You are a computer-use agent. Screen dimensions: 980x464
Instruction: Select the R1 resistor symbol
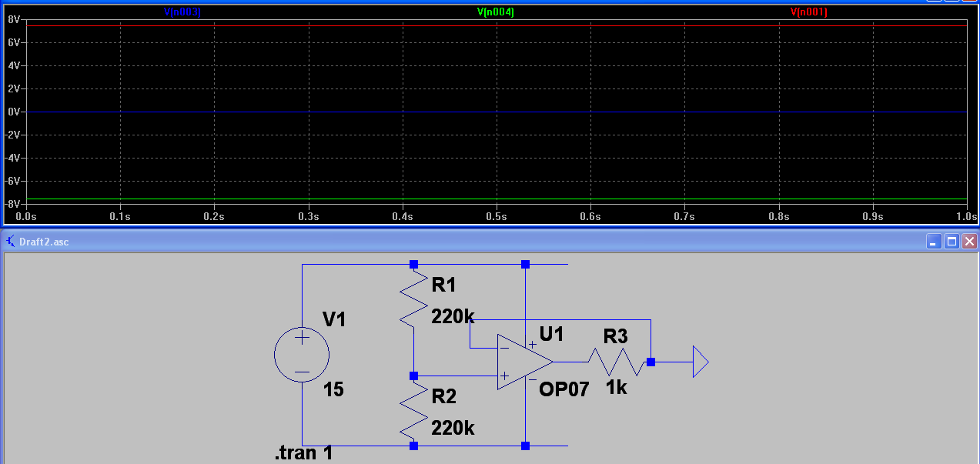tap(413, 301)
